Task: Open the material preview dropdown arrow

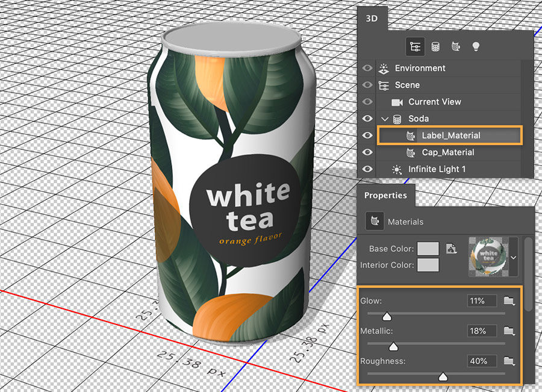Action: (x=514, y=258)
